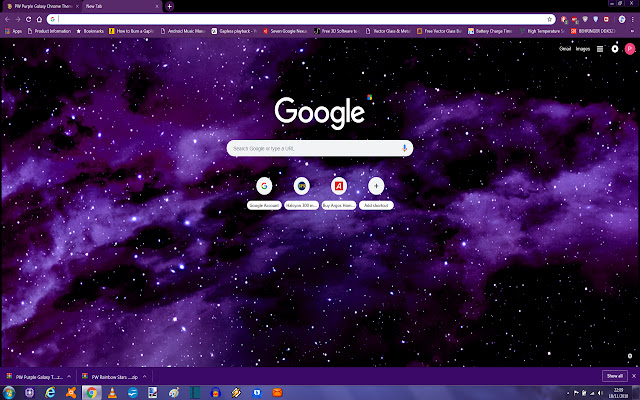Open the Vector Glass & Metal bookmark

pos(388,31)
